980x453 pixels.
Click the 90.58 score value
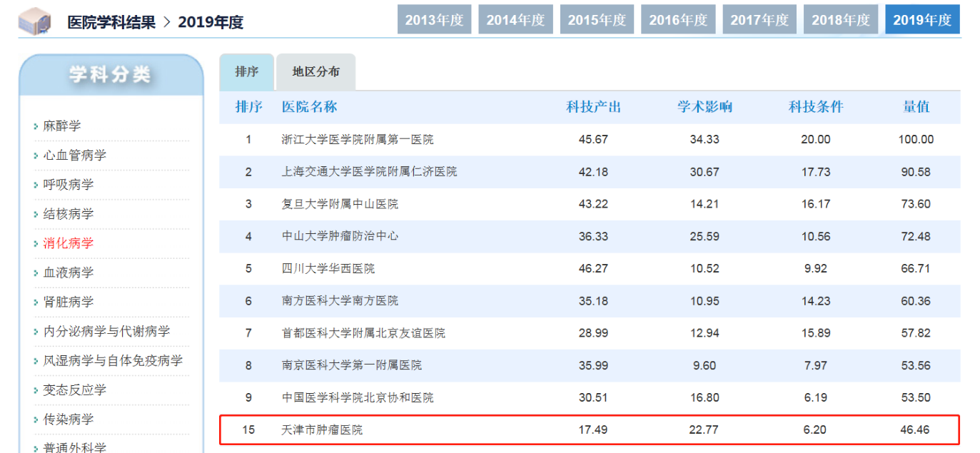click(916, 171)
